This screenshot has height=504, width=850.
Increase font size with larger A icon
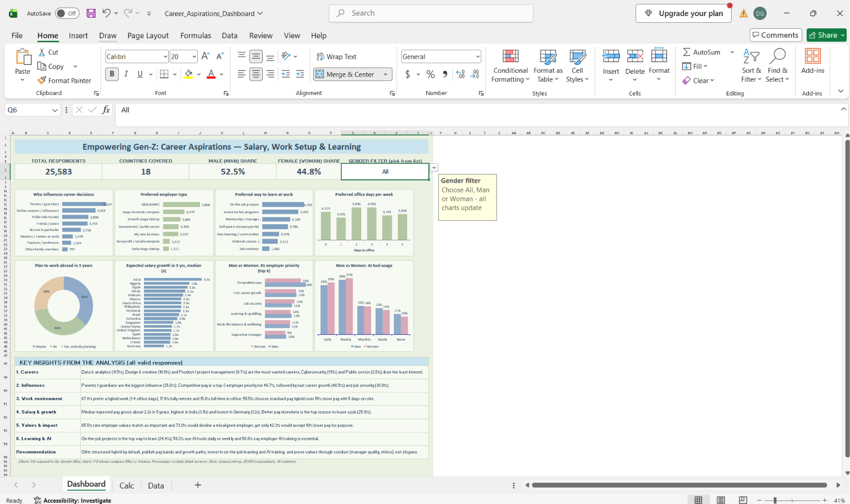(206, 56)
